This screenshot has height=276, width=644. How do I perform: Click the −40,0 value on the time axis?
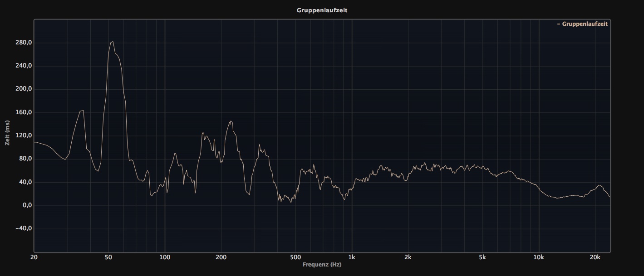click(x=23, y=228)
